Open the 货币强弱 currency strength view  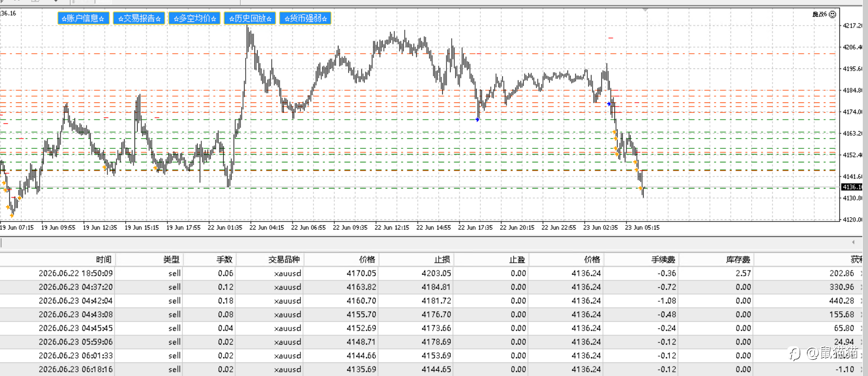305,18
